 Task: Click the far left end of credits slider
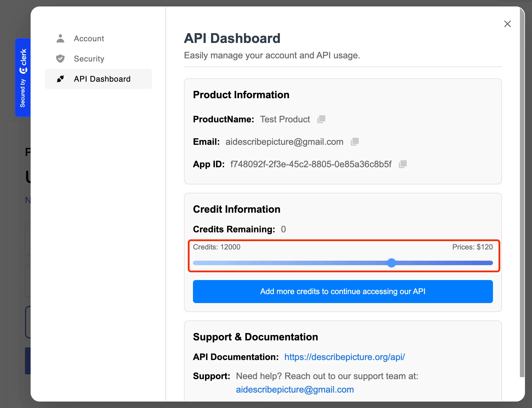pyautogui.click(x=195, y=263)
